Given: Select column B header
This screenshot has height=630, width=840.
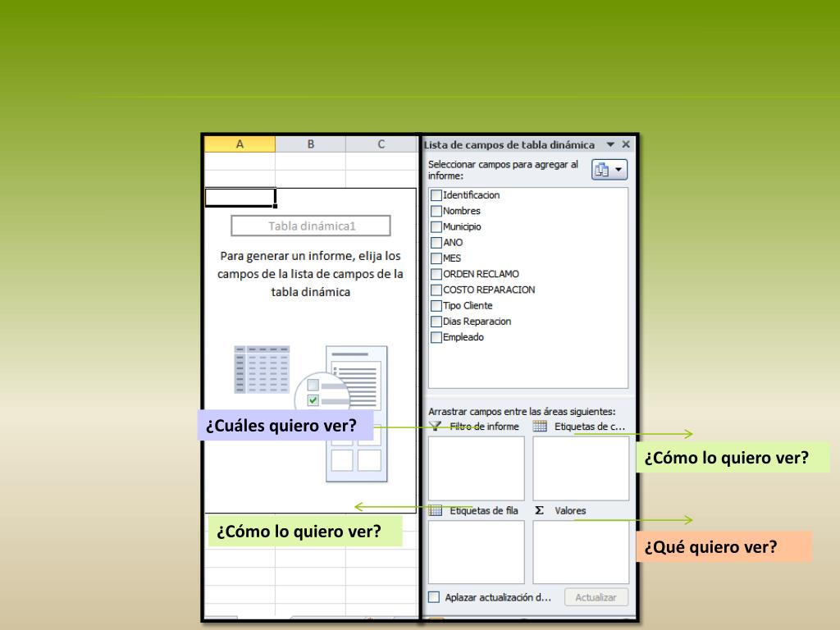Looking at the screenshot, I should 311,144.
